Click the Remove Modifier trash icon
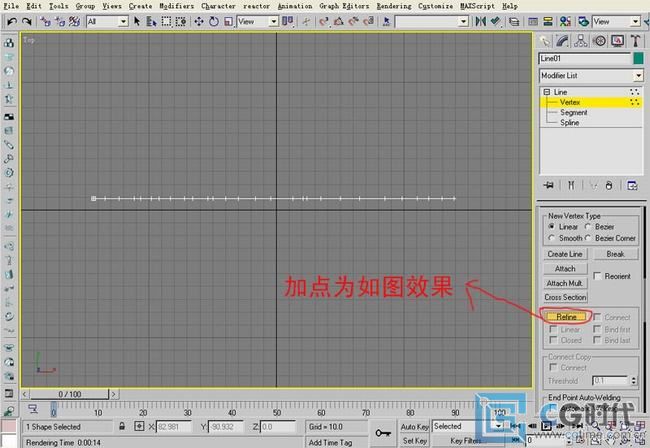Image resolution: width=650 pixels, height=448 pixels. click(x=609, y=185)
